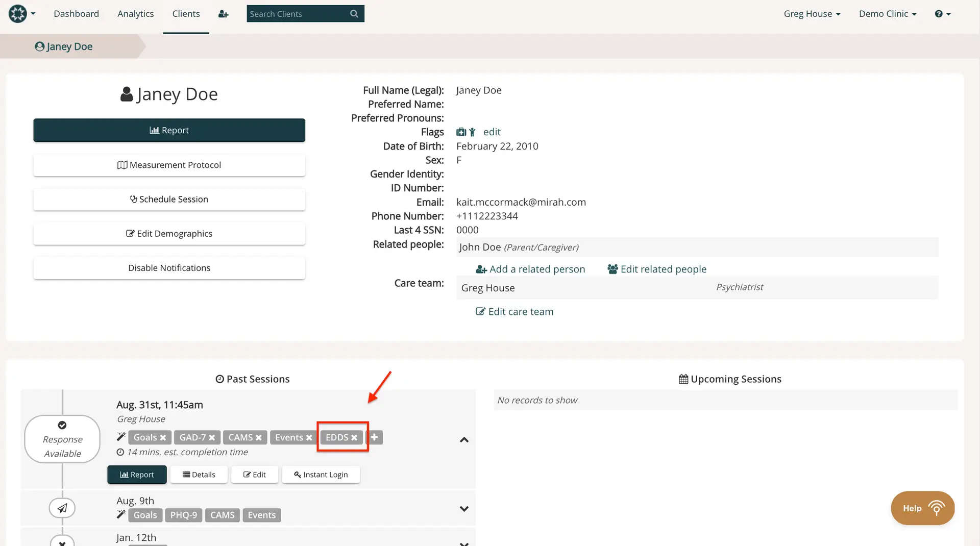Click the medical kit flag icon

coord(460,132)
